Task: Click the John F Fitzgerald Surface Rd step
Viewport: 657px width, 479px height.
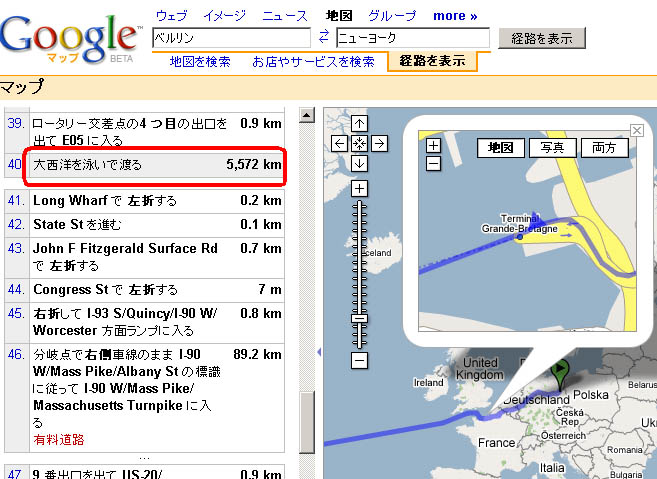Action: point(125,256)
